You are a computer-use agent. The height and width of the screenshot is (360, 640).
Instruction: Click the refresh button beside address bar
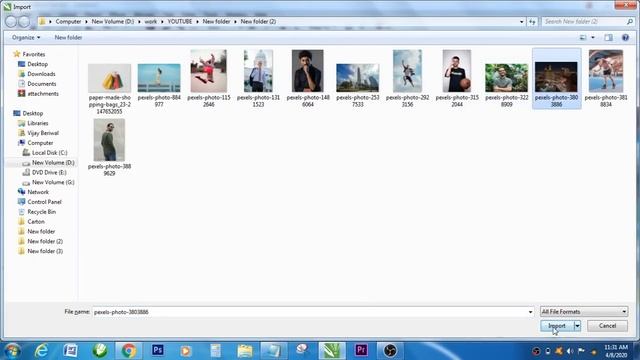pyautogui.click(x=532, y=22)
